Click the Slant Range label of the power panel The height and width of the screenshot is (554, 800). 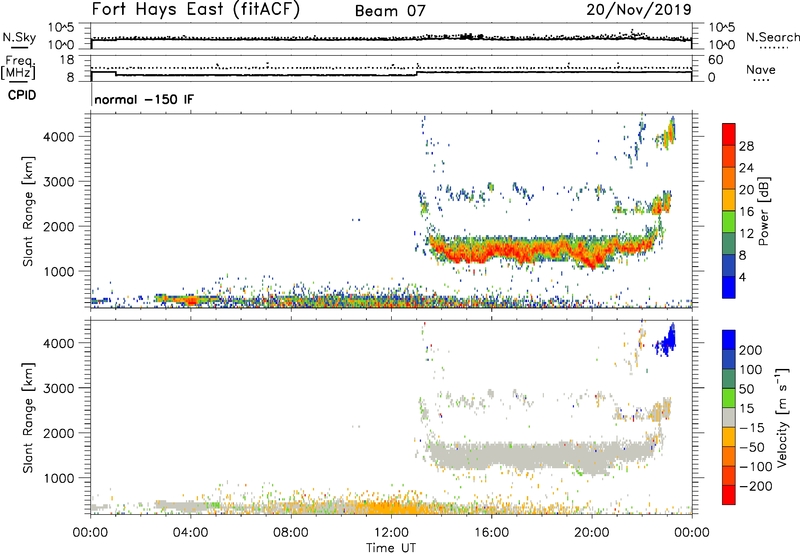click(x=28, y=211)
